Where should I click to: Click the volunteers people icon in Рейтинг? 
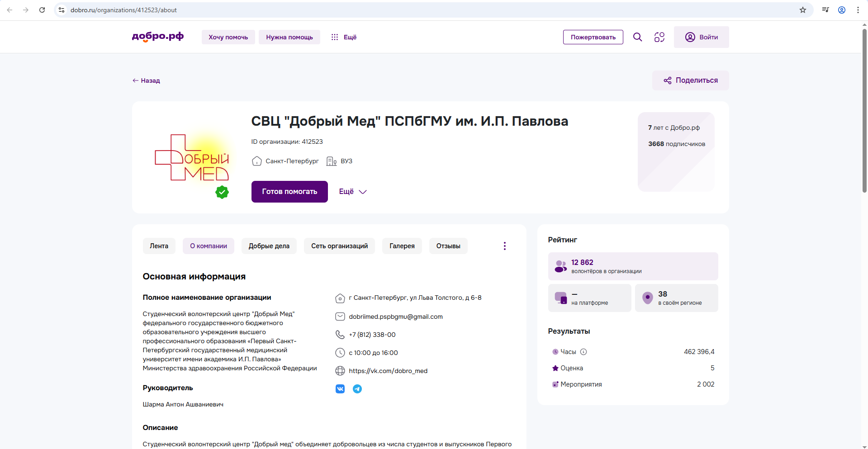[x=561, y=266]
